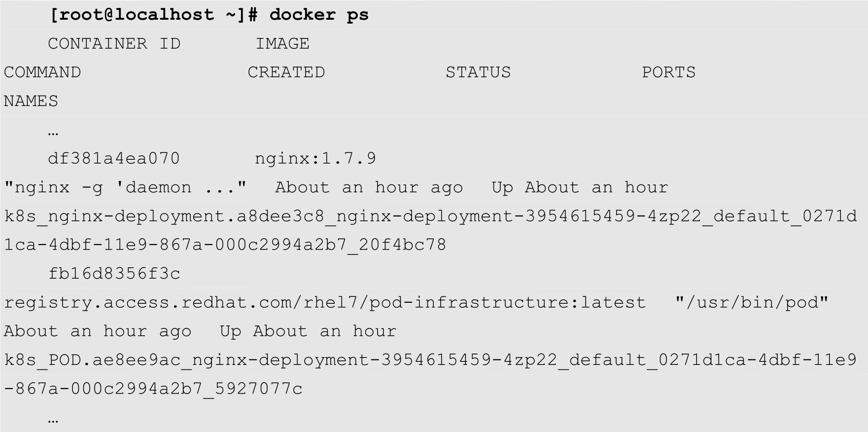Click the COMMAND column header
This screenshot has height=432, width=868.
[x=42, y=72]
